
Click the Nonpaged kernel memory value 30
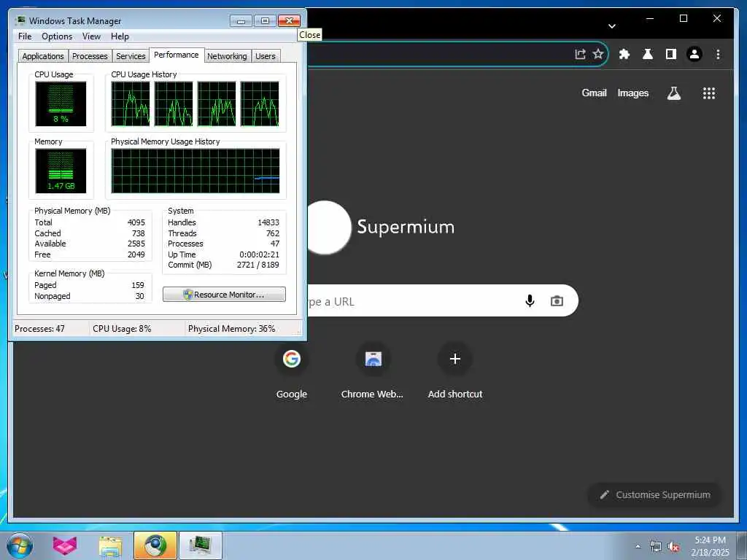tap(139, 296)
